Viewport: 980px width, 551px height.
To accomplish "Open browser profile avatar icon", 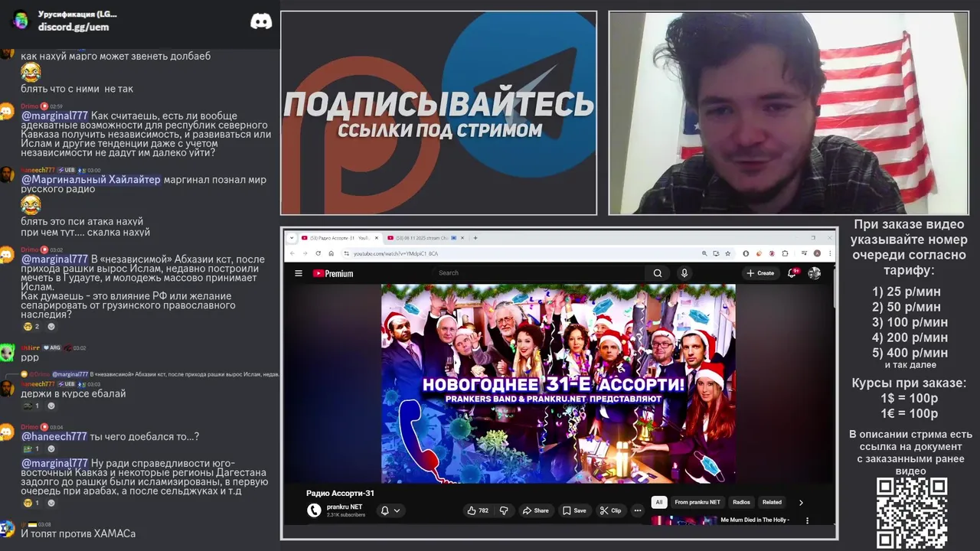I will tap(817, 253).
